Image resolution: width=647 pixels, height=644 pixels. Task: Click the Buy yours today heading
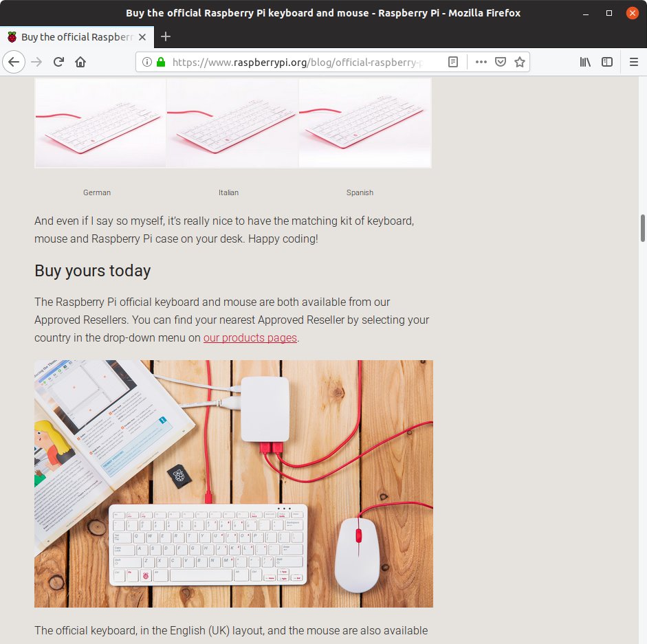92,271
